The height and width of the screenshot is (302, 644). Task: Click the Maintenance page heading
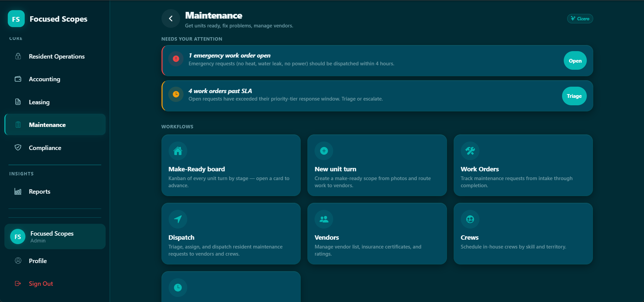214,16
